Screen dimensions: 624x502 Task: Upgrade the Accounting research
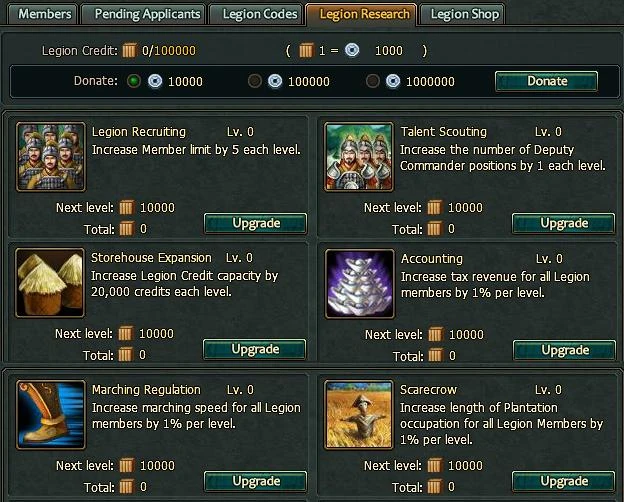[564, 350]
